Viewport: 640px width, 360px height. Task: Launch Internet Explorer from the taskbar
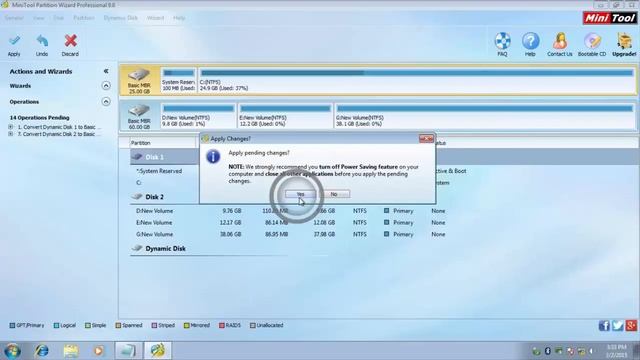tap(42, 351)
